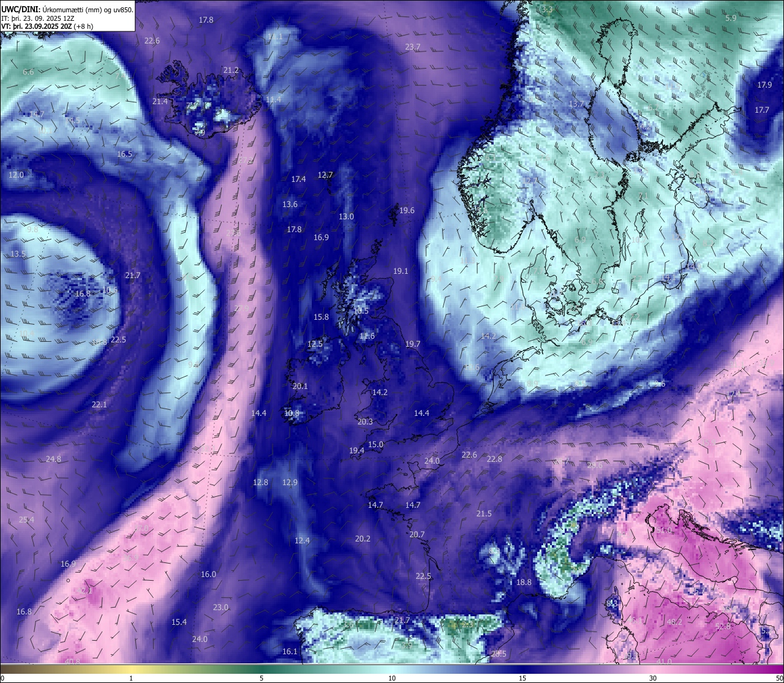
Task: Click the 19.7 value in the North Sea
Action: pyautogui.click(x=413, y=344)
